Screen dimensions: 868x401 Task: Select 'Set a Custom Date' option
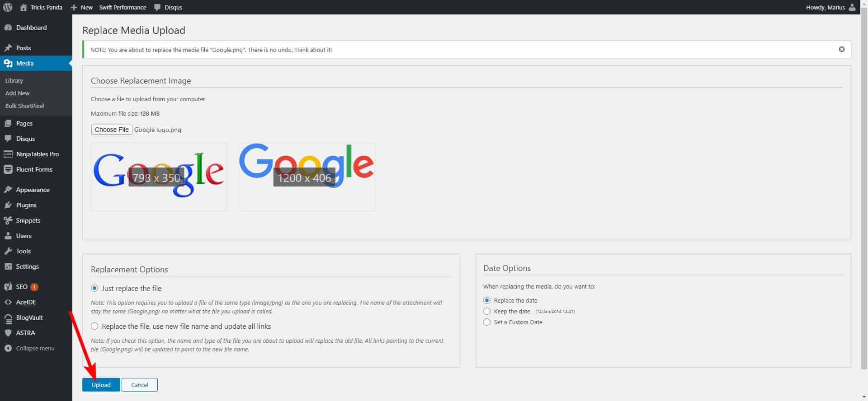[487, 322]
